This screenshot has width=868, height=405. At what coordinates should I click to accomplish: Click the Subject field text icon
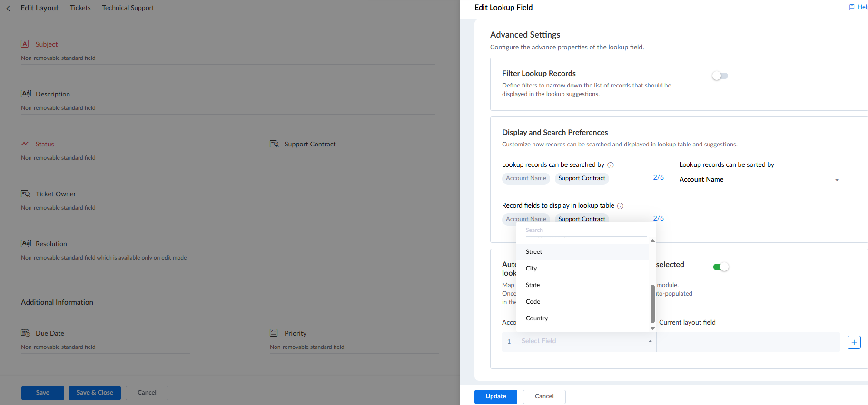(25, 44)
